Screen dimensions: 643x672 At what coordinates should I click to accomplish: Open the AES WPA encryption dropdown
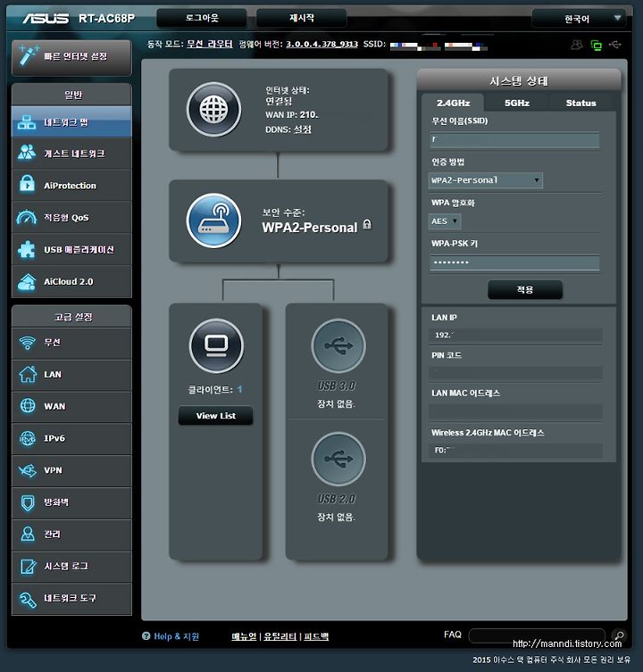click(445, 221)
